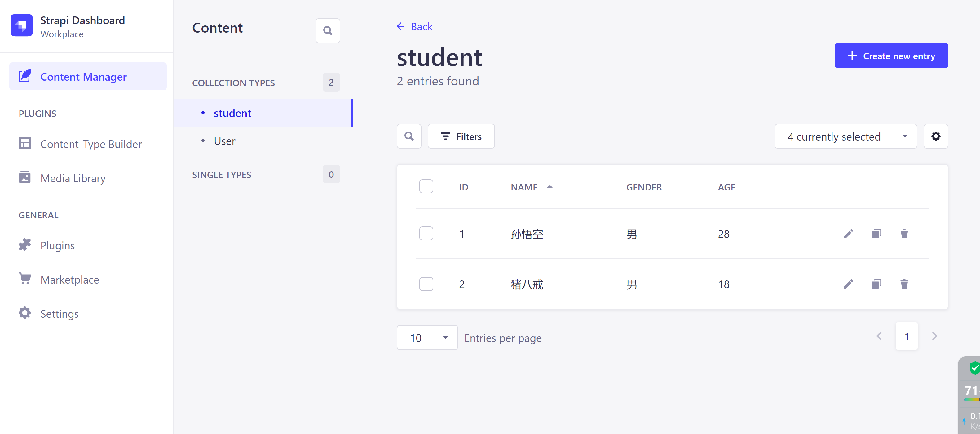Screen dimensions: 980x434
Task: Duplicate the 猪八戒 entry
Action: pos(876,284)
